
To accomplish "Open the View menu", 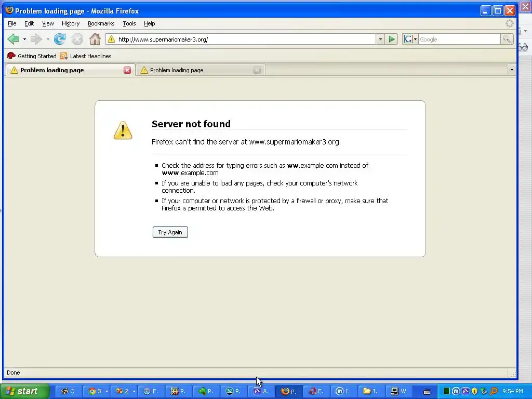I will point(48,23).
